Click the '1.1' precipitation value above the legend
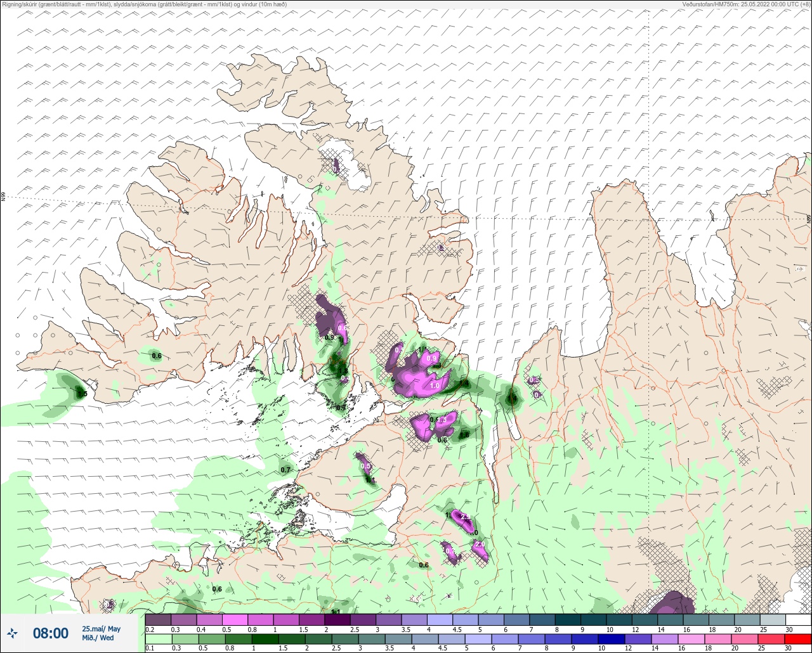Screen dimensions: 812x653 pos(336,612)
